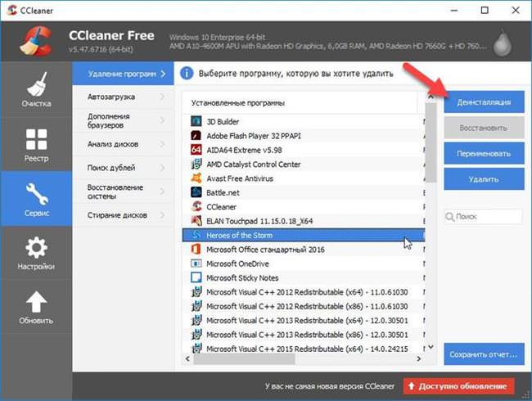Click the Microsoft Sticky Notes icon
This screenshot has height=401, width=532.
[x=196, y=278]
